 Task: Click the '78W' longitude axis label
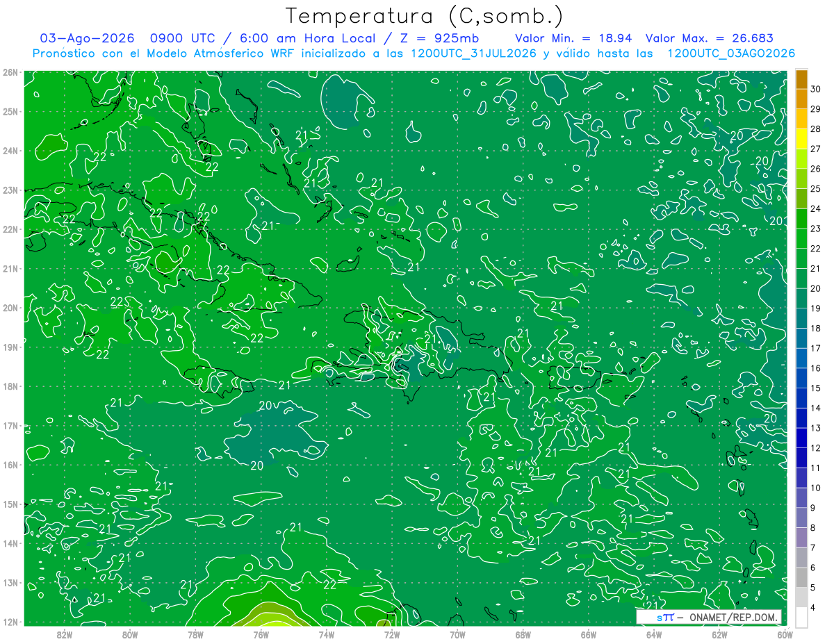(195, 634)
